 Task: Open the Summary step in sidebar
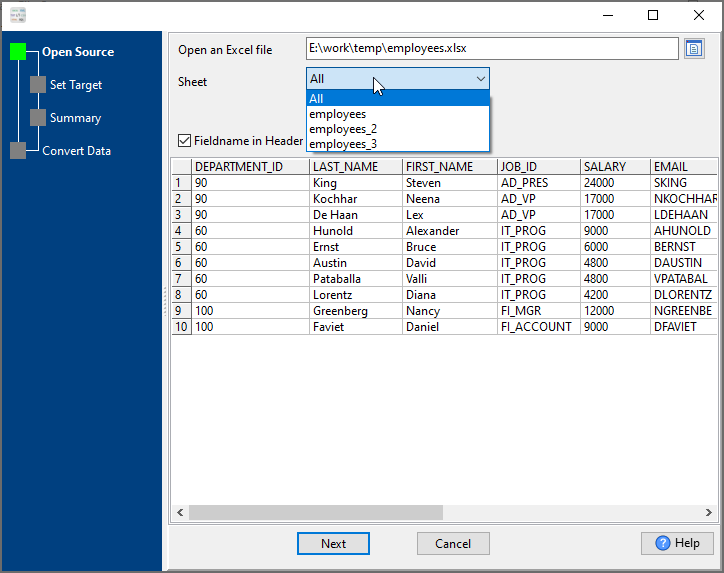tap(75, 118)
